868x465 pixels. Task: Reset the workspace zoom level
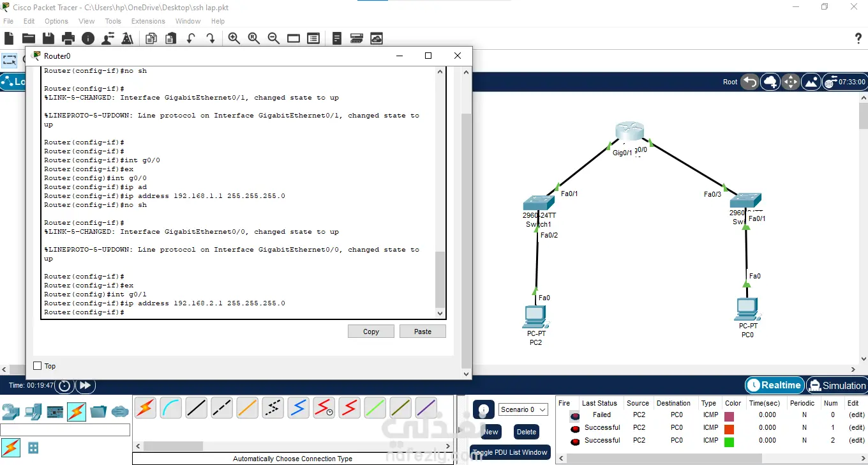click(254, 38)
